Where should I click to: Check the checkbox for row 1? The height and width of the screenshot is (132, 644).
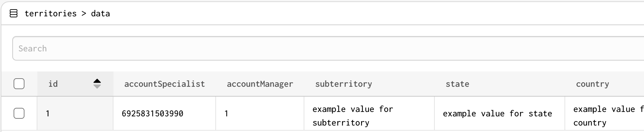(19, 113)
